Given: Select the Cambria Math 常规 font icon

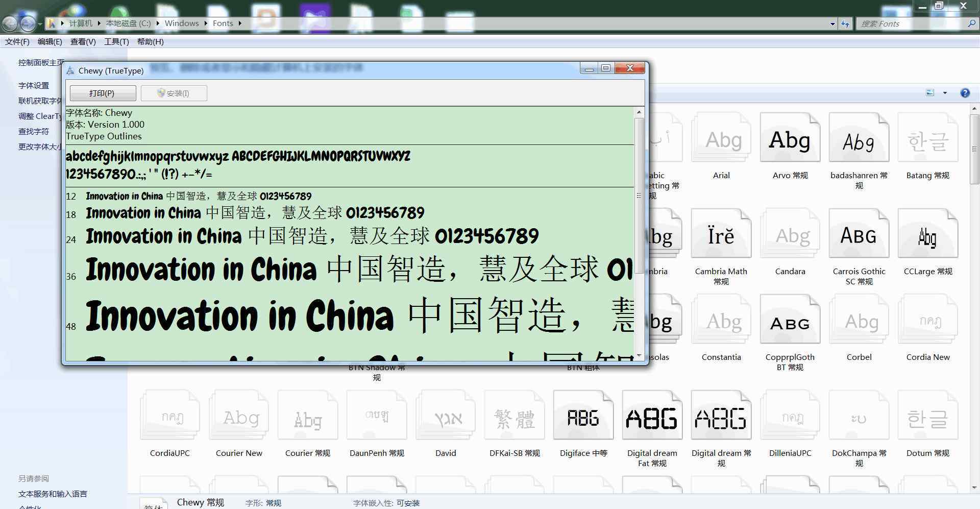Looking at the screenshot, I should tap(721, 234).
